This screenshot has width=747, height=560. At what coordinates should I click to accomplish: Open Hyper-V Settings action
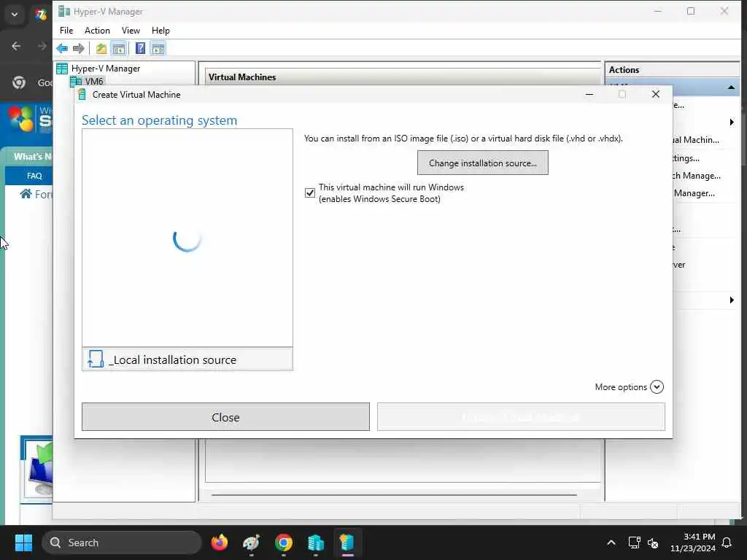686,158
